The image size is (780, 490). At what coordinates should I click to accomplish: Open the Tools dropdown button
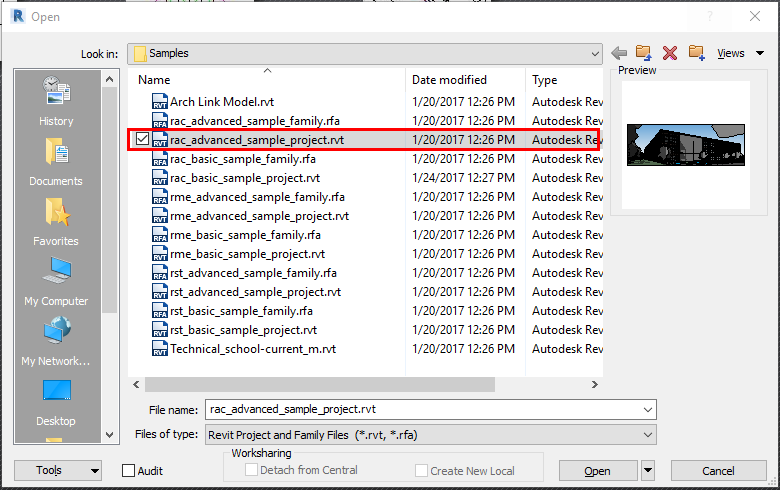[x=58, y=471]
